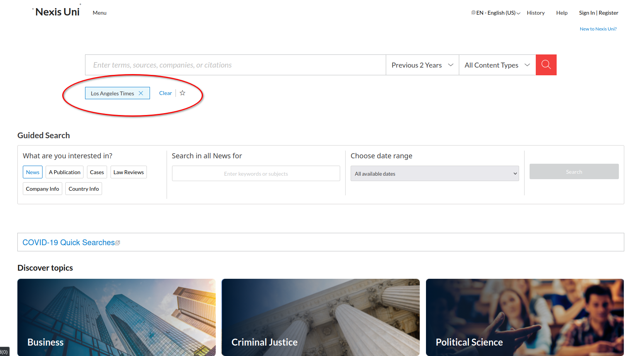
Task: Open the Political Science topic card
Action: click(x=525, y=317)
